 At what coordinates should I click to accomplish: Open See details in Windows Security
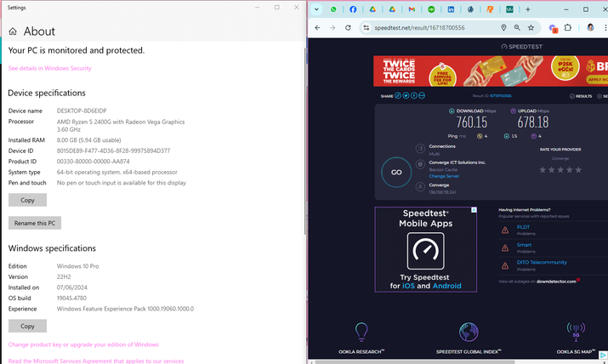(x=49, y=68)
